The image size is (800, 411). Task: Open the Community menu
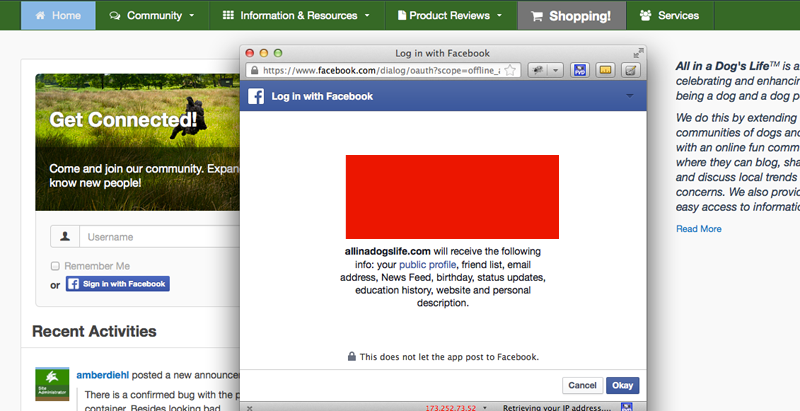click(x=152, y=15)
